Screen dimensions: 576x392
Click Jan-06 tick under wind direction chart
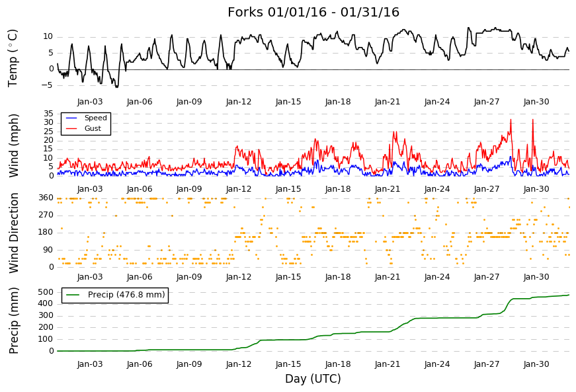point(140,277)
